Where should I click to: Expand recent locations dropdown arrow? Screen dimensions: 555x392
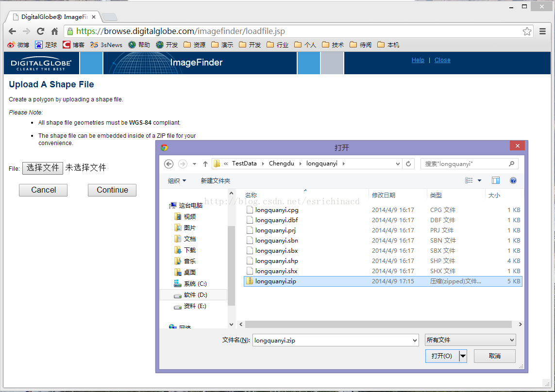point(194,164)
